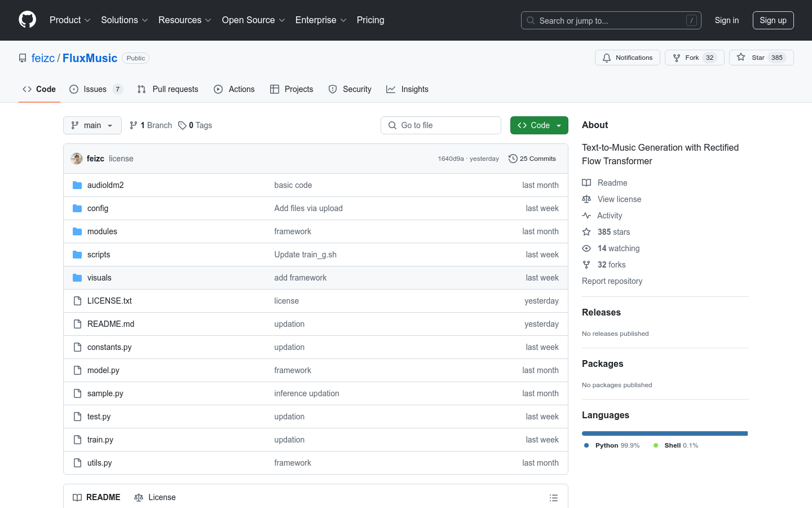This screenshot has height=508, width=812.
Task: Click the scripts folder icon
Action: pyautogui.click(x=77, y=255)
